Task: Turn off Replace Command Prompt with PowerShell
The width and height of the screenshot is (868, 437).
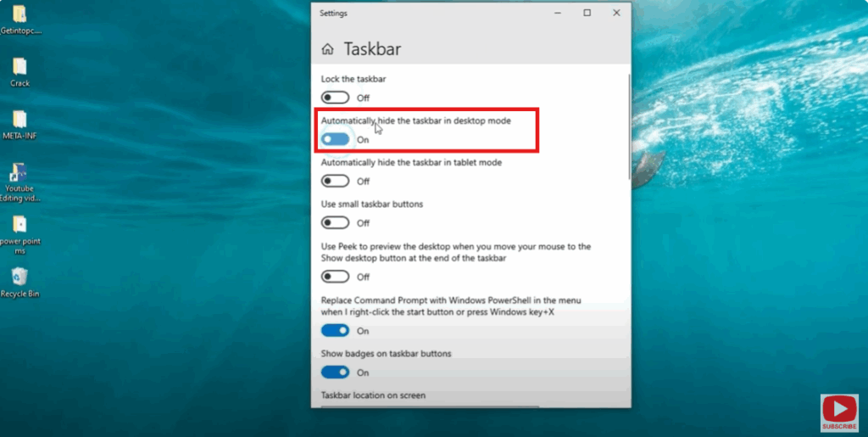Action: click(x=336, y=331)
